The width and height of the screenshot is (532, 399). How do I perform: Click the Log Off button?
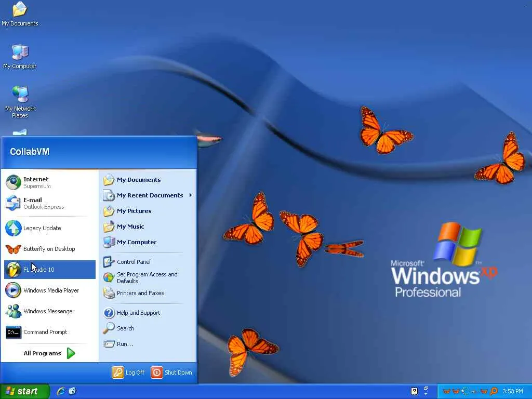128,372
